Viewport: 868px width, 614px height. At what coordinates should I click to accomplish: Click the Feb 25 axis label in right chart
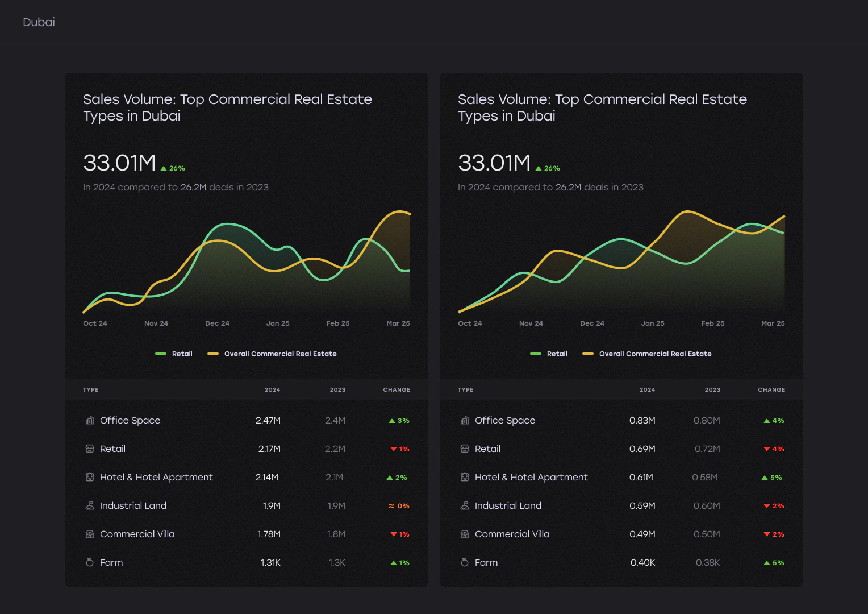coord(712,323)
